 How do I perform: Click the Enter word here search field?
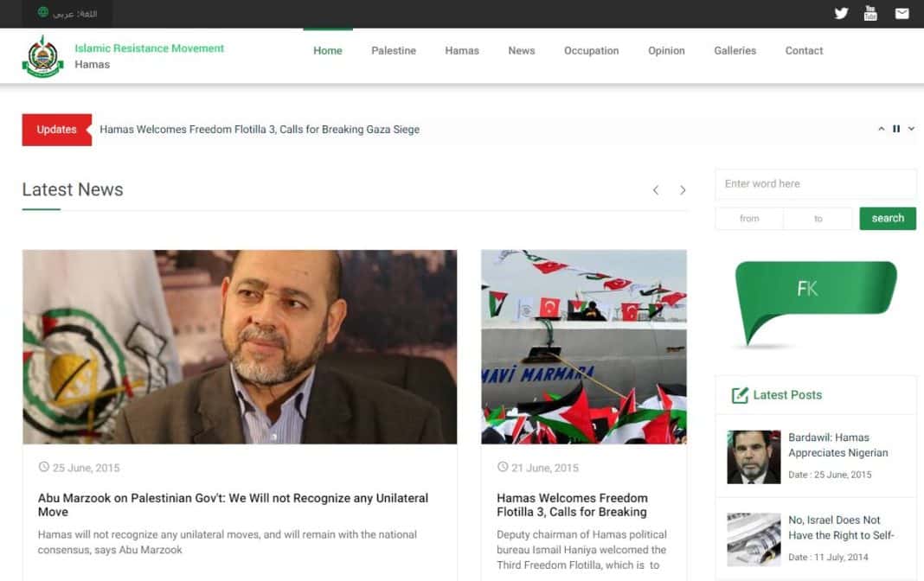[816, 183]
